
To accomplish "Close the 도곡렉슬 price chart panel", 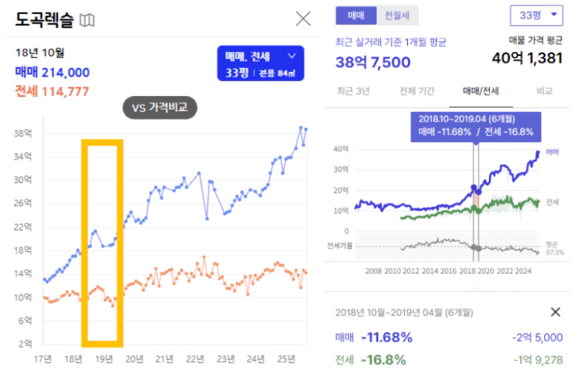I will click(x=303, y=19).
